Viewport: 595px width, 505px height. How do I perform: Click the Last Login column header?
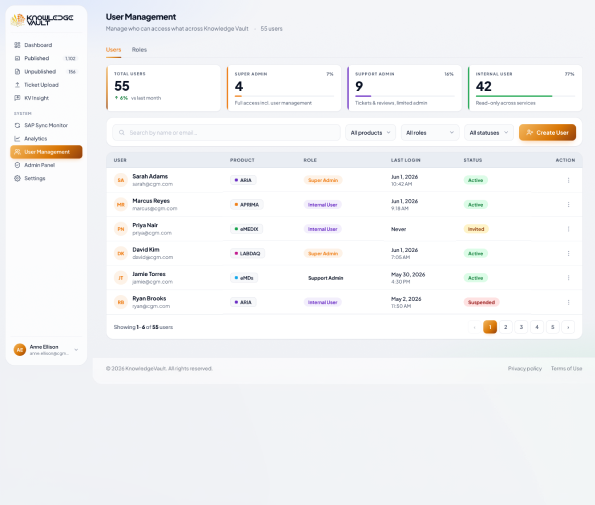pyautogui.click(x=406, y=160)
